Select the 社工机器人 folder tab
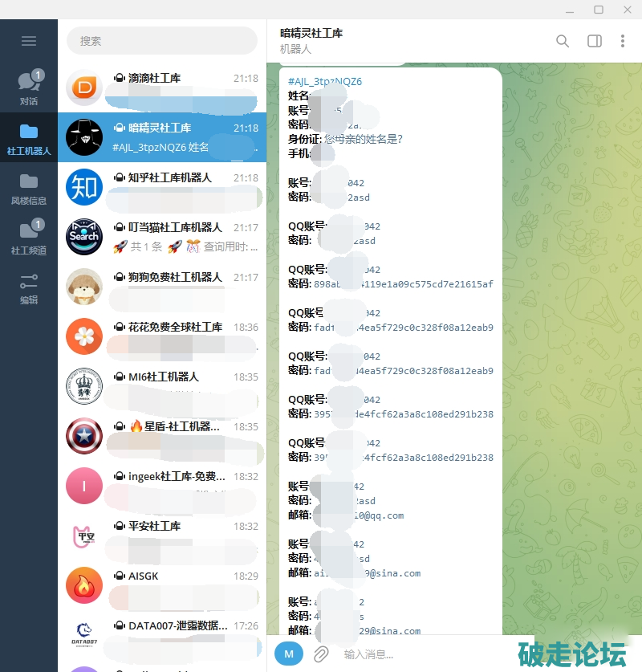642x672 pixels. click(x=29, y=139)
